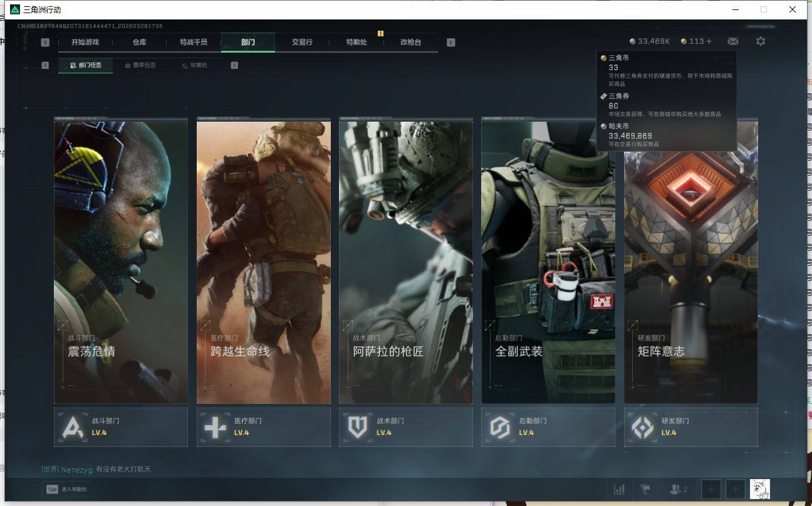812x506 pixels.
Task: Open settings via the gear icon
Action: 760,41
